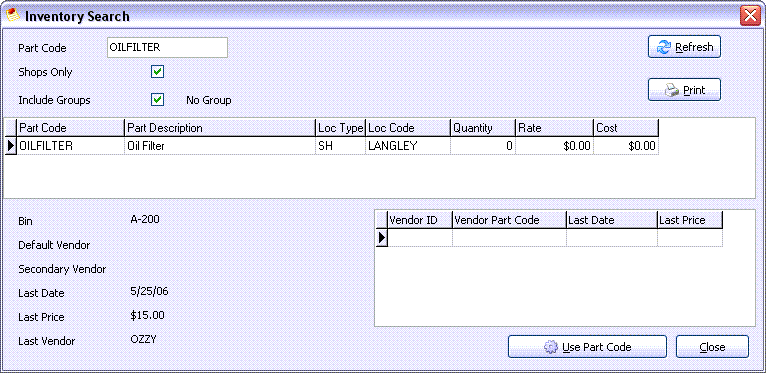Image resolution: width=766 pixels, height=373 pixels.
Task: Click the LANGLEY loc code cell
Action: [x=408, y=145]
